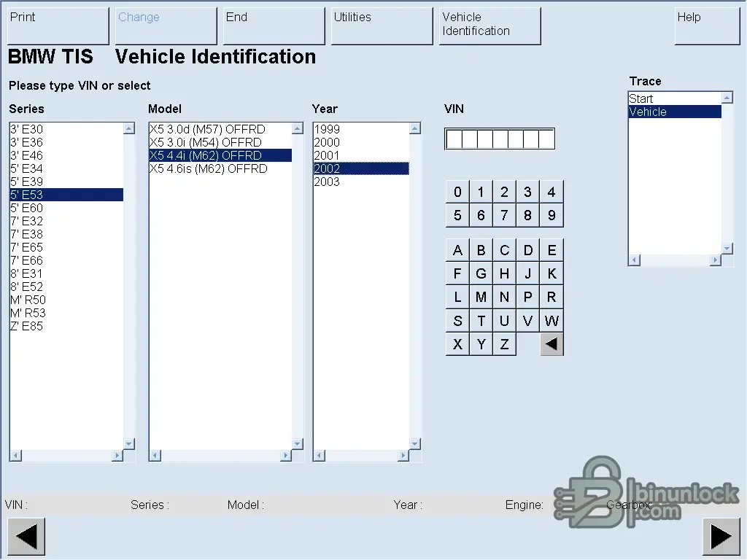The width and height of the screenshot is (747, 560).
Task: Open the Utilities menu button
Action: [x=382, y=26]
